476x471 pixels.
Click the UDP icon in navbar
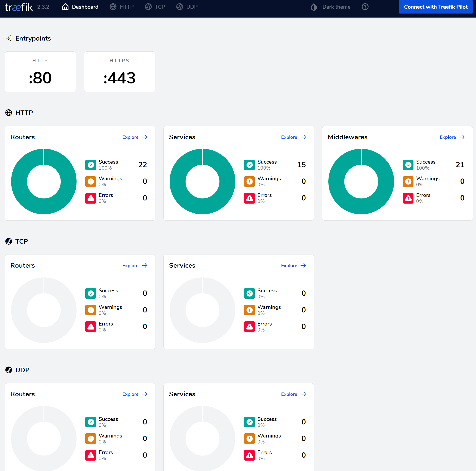(180, 7)
